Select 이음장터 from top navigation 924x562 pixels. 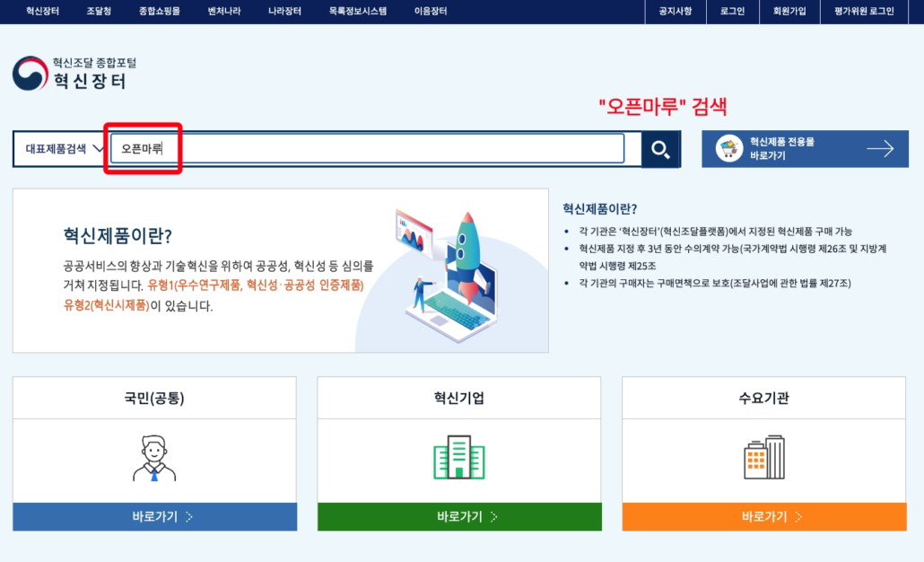[430, 12]
